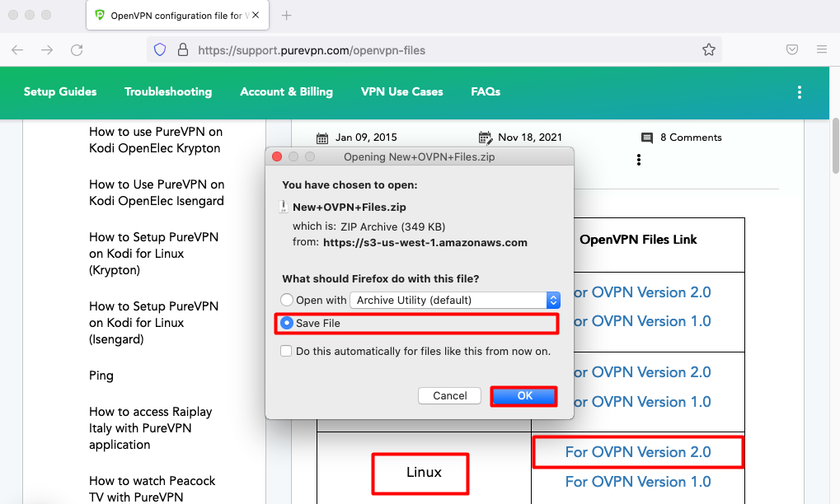This screenshot has height=504, width=840.
Task: Bookmark this page with the star icon
Action: tap(709, 49)
